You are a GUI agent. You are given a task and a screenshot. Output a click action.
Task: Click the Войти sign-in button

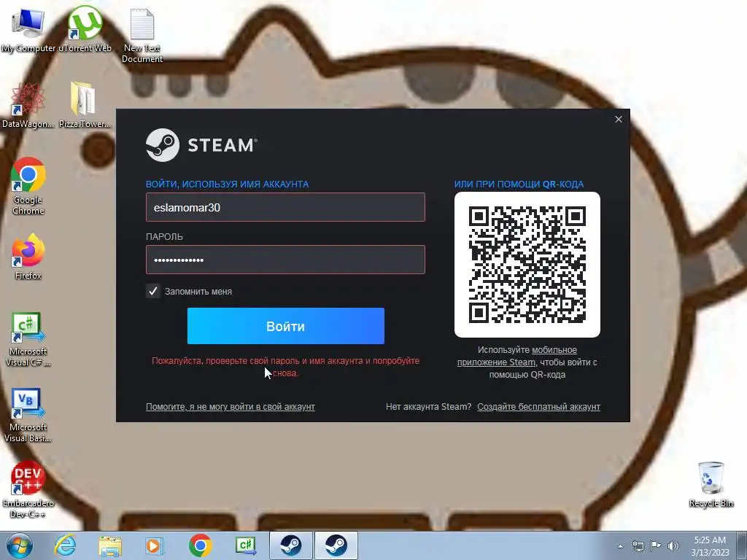(x=286, y=326)
